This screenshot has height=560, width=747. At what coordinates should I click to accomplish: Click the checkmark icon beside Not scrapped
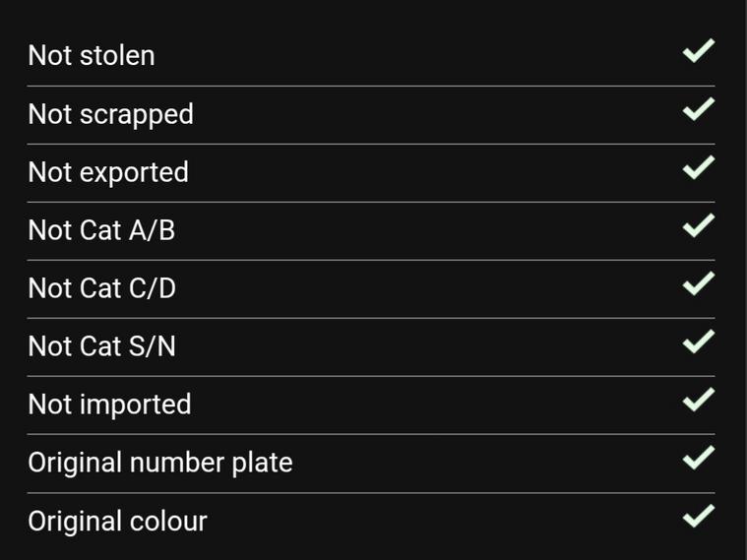[x=698, y=109]
